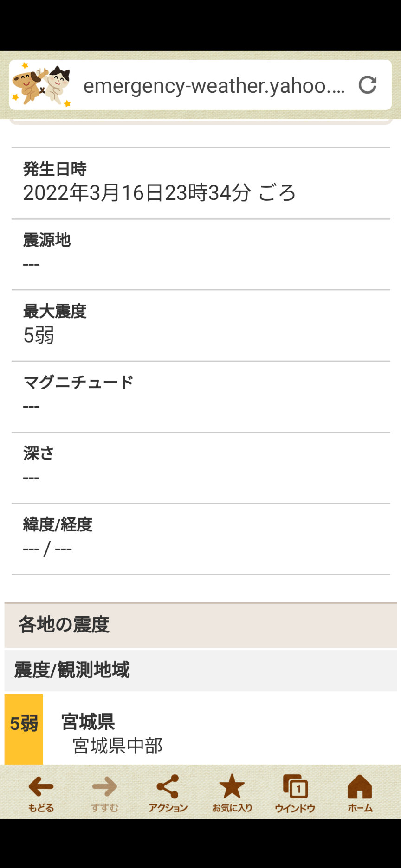Select the 宮城県中部 region entry
The image size is (401, 868).
tap(117, 746)
